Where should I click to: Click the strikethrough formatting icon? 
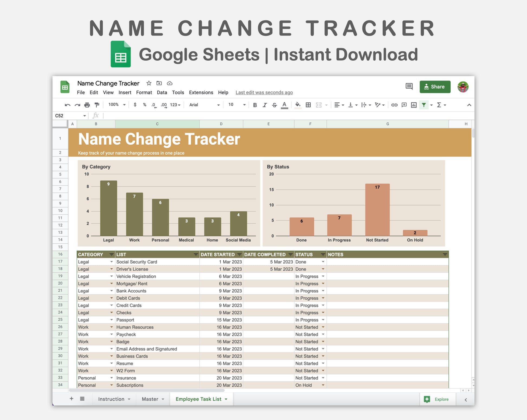tap(274, 105)
